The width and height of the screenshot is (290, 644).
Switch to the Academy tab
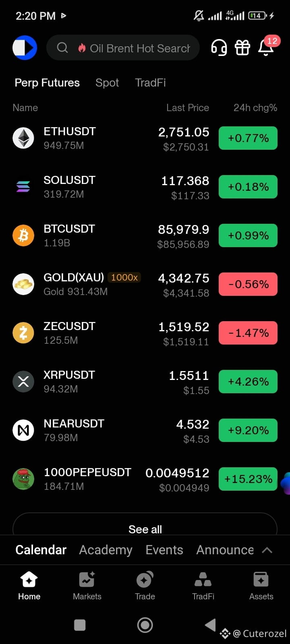pos(106,550)
